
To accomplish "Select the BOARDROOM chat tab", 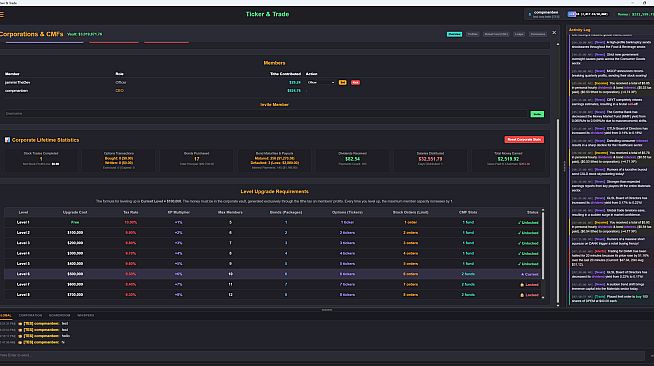I will tap(60, 316).
